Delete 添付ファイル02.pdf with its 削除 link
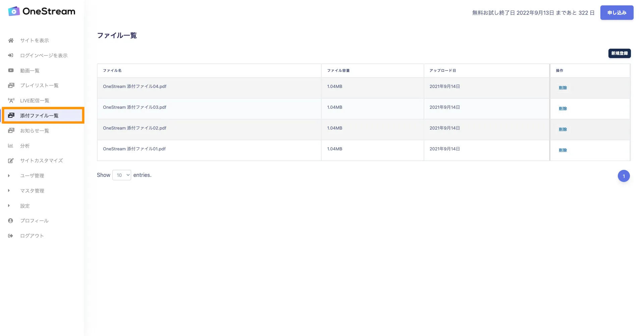 [563, 129]
